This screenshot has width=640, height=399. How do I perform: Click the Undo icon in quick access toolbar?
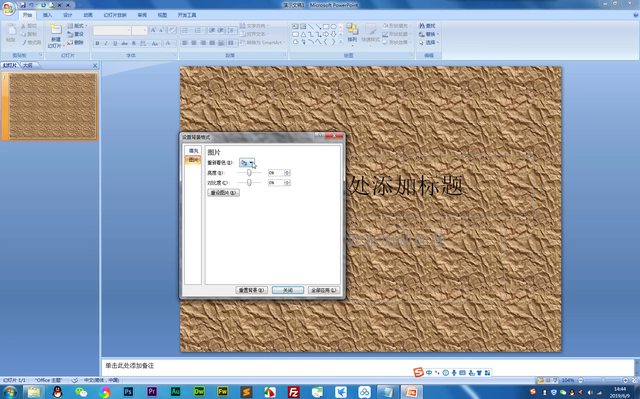coord(31,5)
